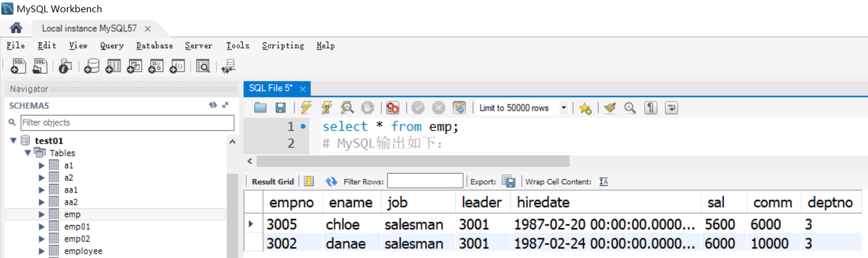Refresh the SCHEMAS list
868x258 pixels.
[x=213, y=105]
